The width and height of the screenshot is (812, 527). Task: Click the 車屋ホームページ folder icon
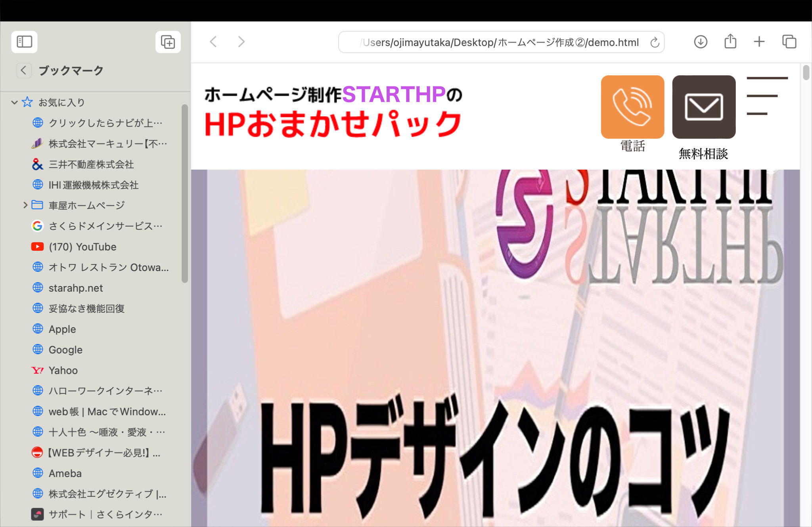(37, 205)
